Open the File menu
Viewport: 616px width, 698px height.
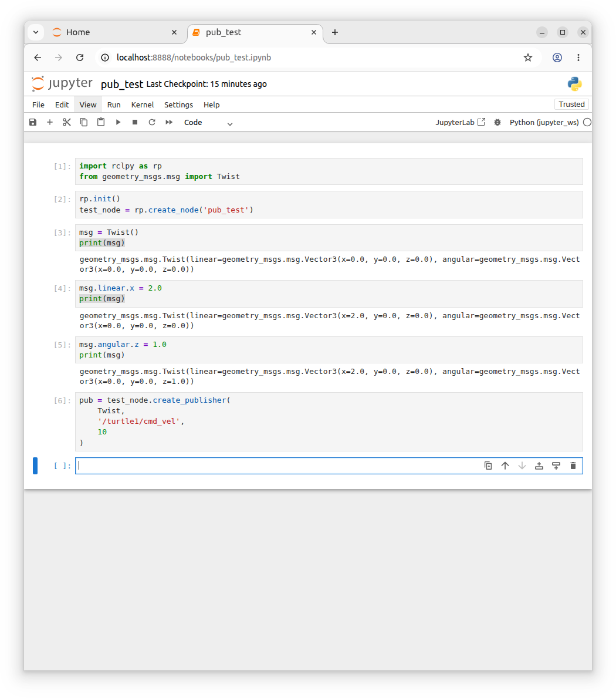click(38, 104)
